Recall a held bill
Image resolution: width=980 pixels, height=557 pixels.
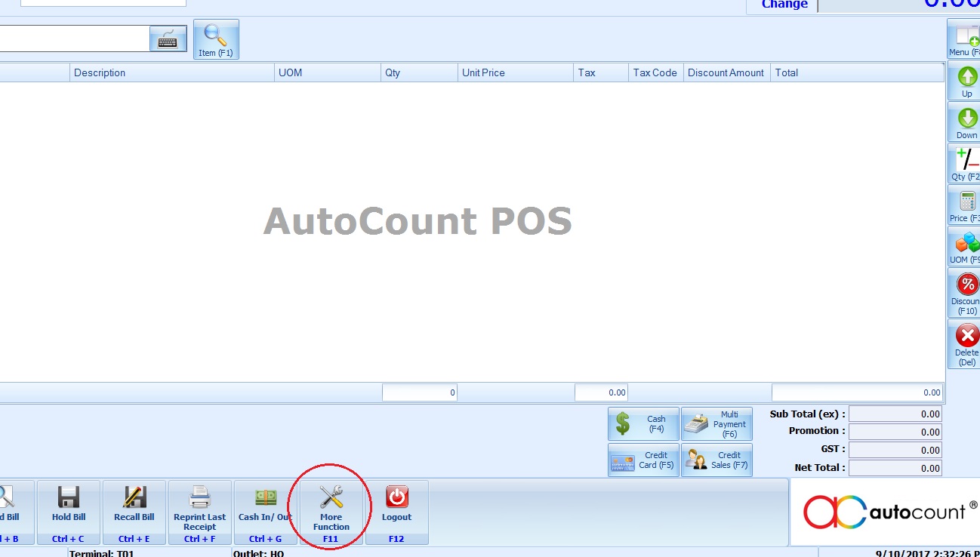pos(134,512)
